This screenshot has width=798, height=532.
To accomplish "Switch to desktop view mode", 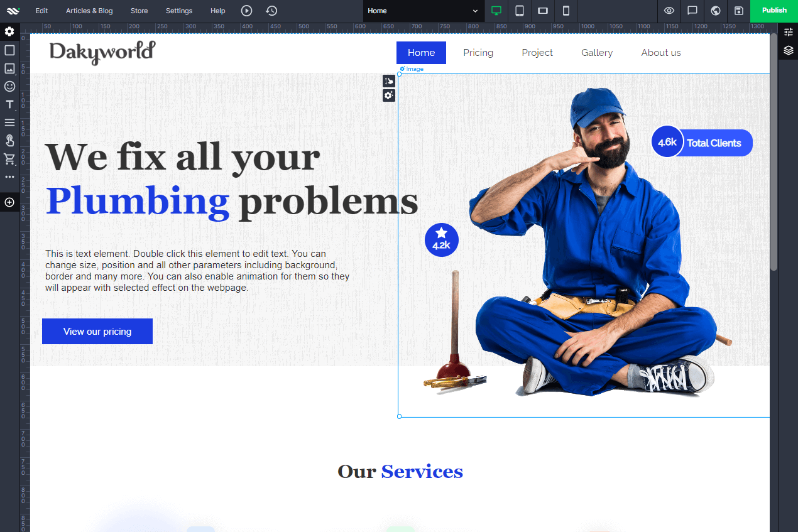I will click(x=496, y=11).
